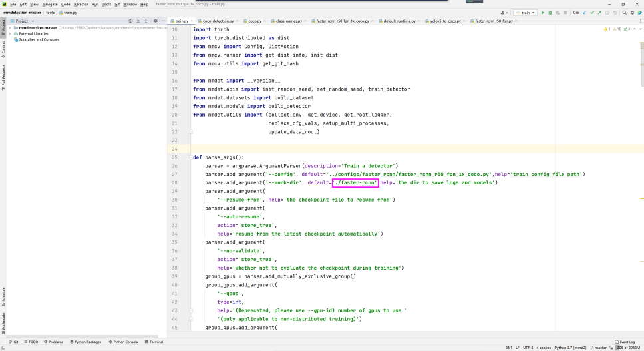Open the File menu
The height and width of the screenshot is (351, 644).
tap(13, 4)
